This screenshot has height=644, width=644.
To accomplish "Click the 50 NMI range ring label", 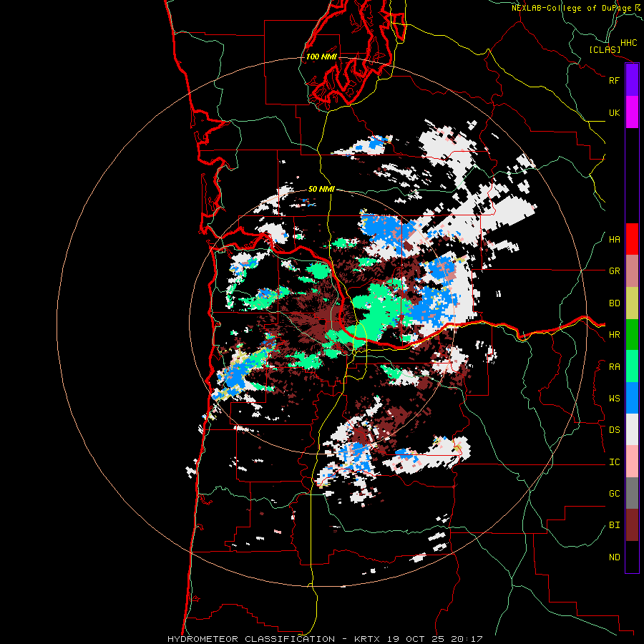I will pyautogui.click(x=321, y=189).
